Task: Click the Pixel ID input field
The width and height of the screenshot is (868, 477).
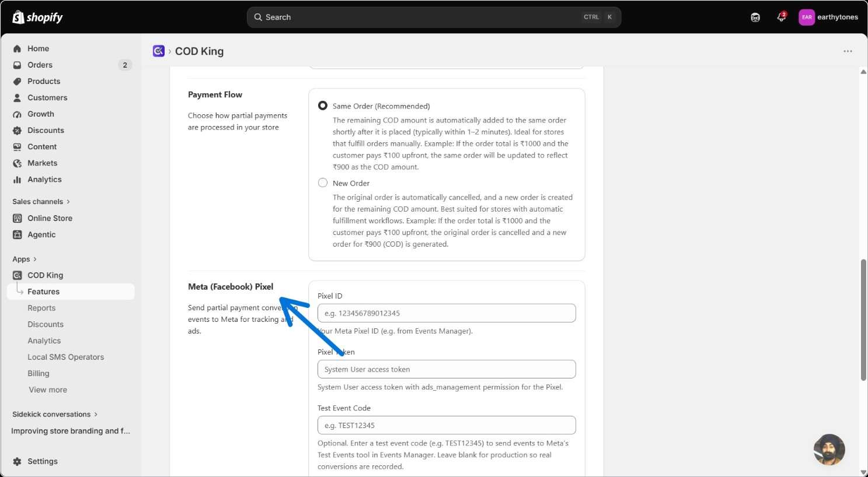Action: (447, 313)
